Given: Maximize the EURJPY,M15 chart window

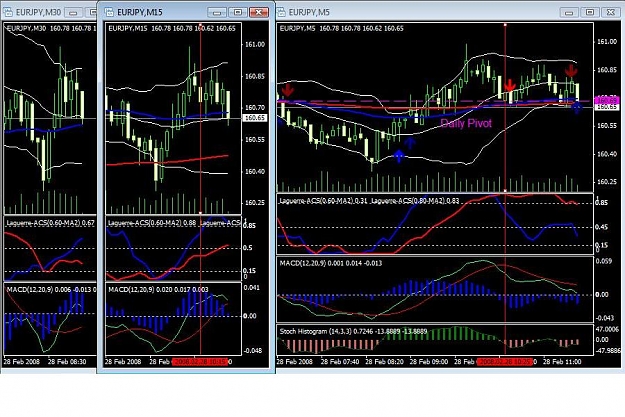Looking at the screenshot, I should (238, 13).
